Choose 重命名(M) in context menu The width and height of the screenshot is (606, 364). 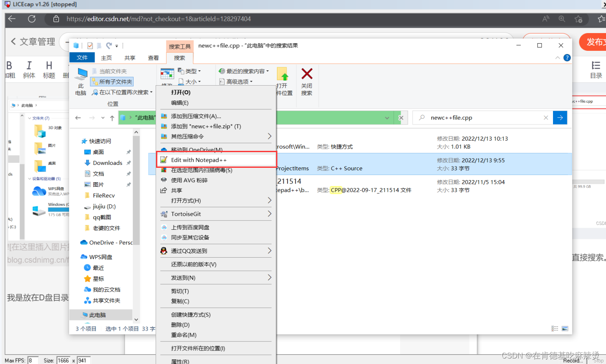(216, 335)
